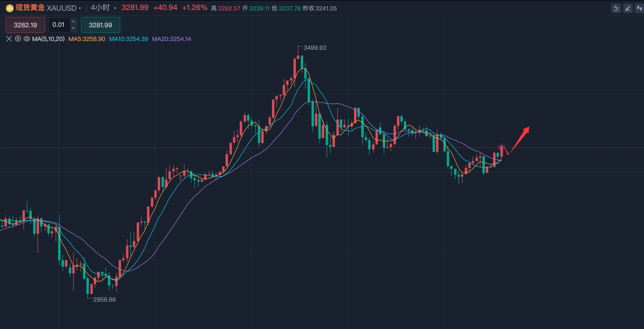Toggle MA indicator visibility eye icon
This screenshot has height=329, width=644.
27,39
